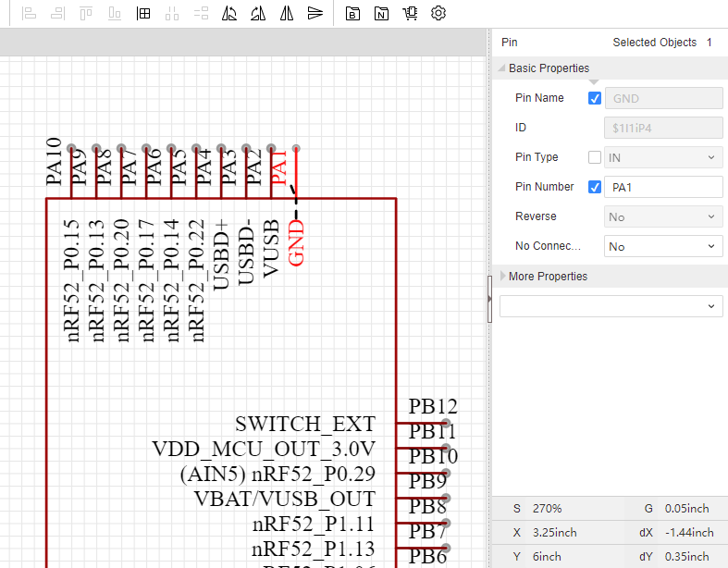Open the Pin Type IN dropdown

tap(663, 157)
